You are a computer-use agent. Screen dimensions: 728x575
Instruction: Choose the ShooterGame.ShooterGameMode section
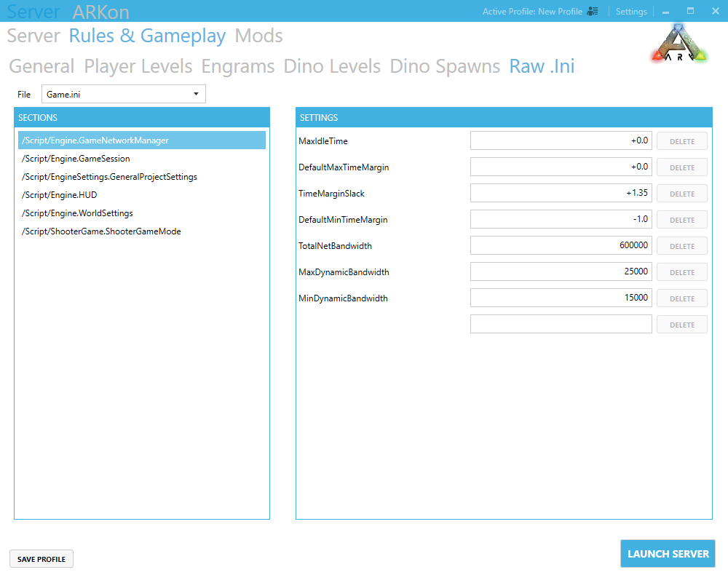pos(101,231)
